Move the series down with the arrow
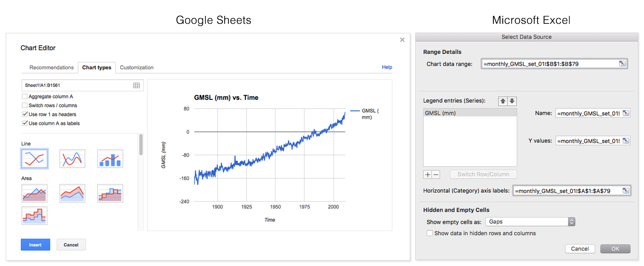Screen dimensions: 644x266 click(512, 101)
